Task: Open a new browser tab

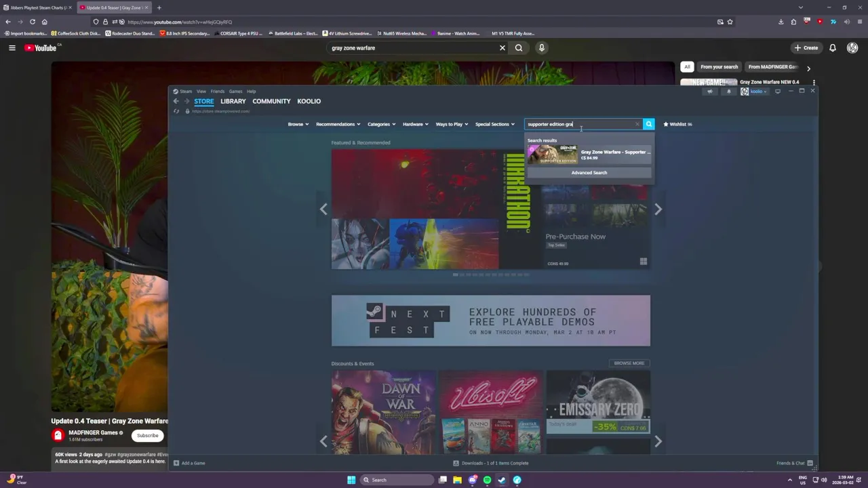Action: [x=159, y=7]
